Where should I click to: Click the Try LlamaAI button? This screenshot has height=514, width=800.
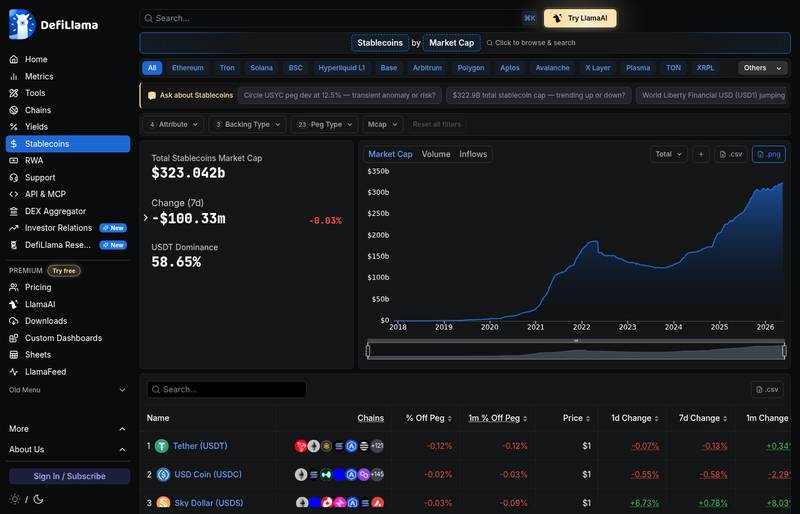(580, 18)
